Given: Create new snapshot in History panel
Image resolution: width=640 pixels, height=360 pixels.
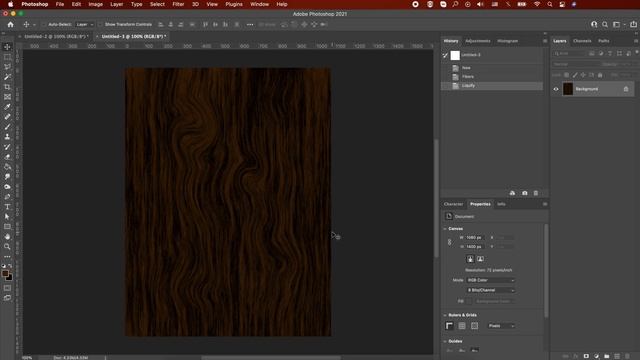Looking at the screenshot, I should [x=524, y=193].
